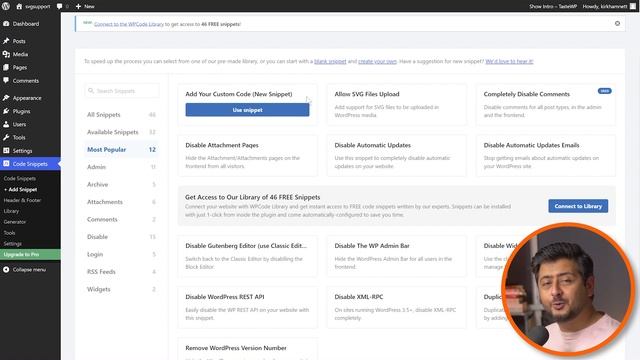
Task: Click the Users icon in sidebar
Action: tap(6, 124)
